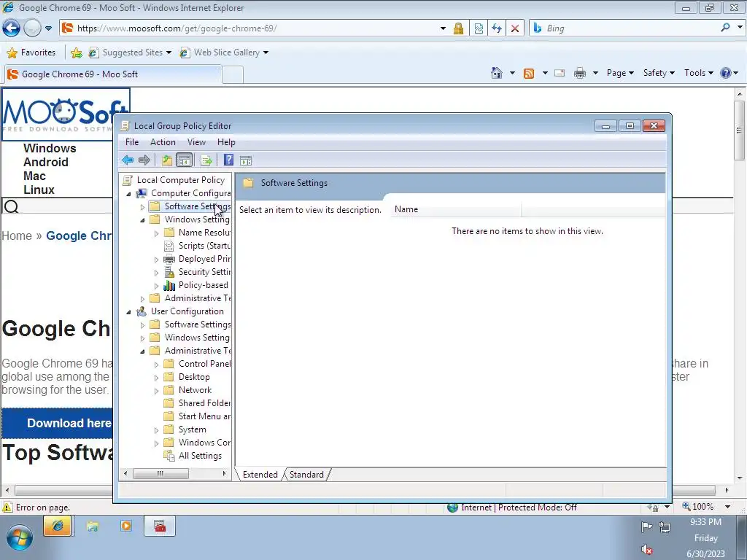Go back in Group Policy Editor toolbar
Image resolution: width=747 pixels, height=560 pixels.
click(128, 160)
